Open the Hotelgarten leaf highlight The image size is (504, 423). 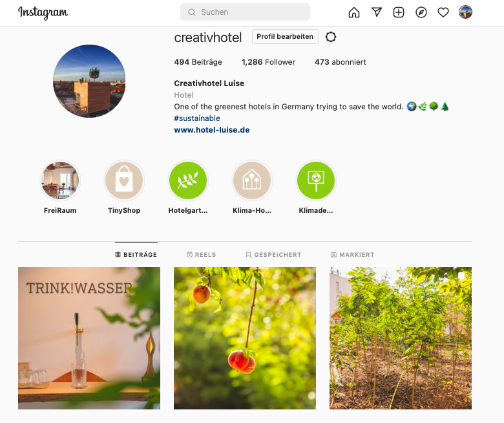pos(188,180)
